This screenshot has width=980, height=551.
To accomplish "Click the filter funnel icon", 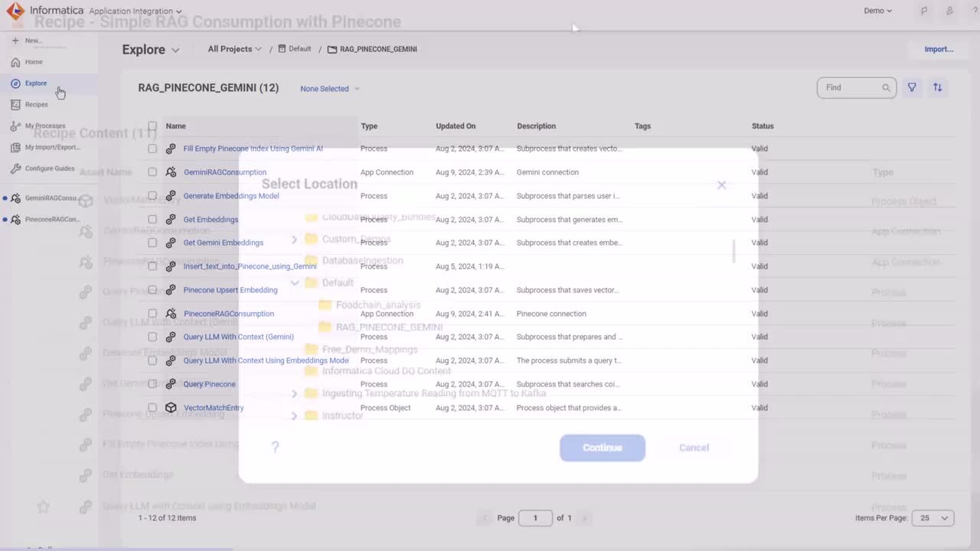I will [x=912, y=88].
